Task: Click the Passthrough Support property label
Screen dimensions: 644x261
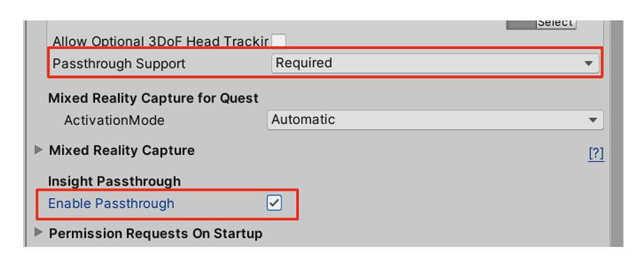Action: (119, 64)
